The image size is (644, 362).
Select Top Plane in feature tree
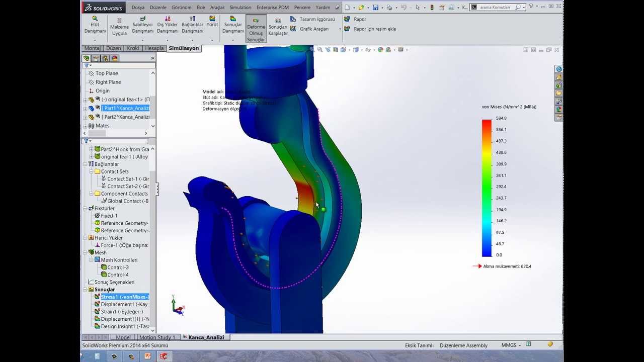click(107, 73)
